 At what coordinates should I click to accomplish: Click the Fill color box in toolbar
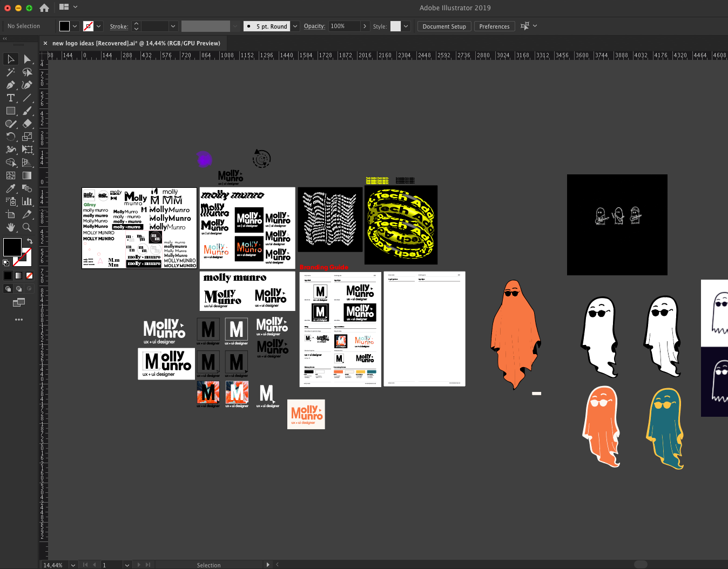click(x=12, y=247)
